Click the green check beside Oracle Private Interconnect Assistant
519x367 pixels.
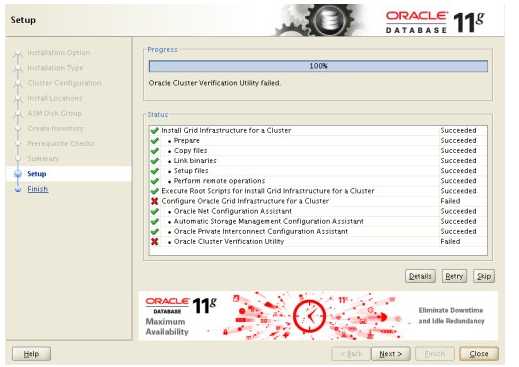point(154,231)
